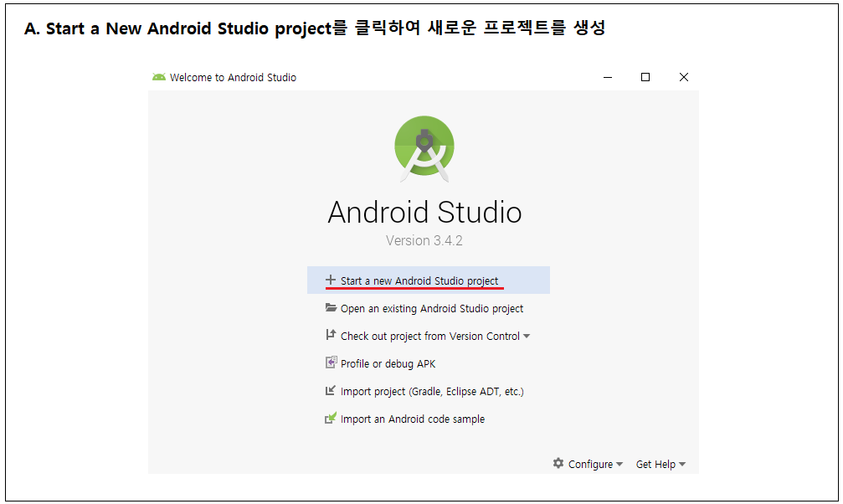843x504 pixels.
Task: Click the Welcome to Android Studio title text
Action: pyautogui.click(x=233, y=78)
